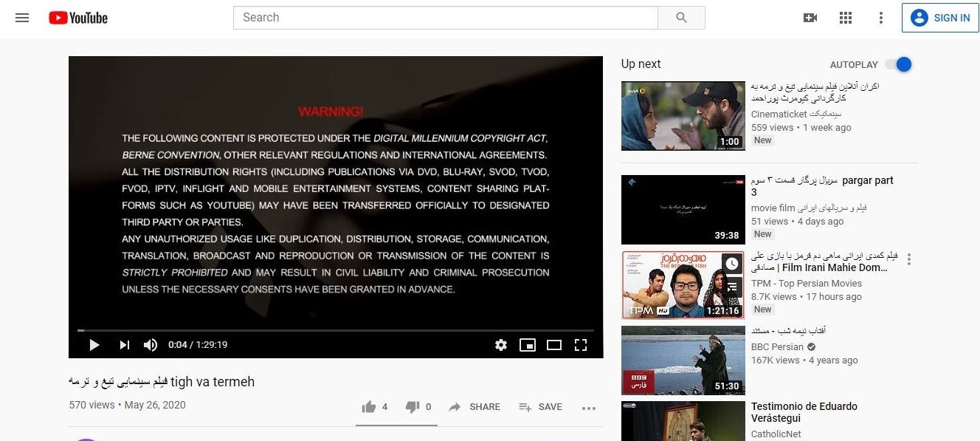Open video player settings gear
This screenshot has height=441, width=980.
[501, 345]
